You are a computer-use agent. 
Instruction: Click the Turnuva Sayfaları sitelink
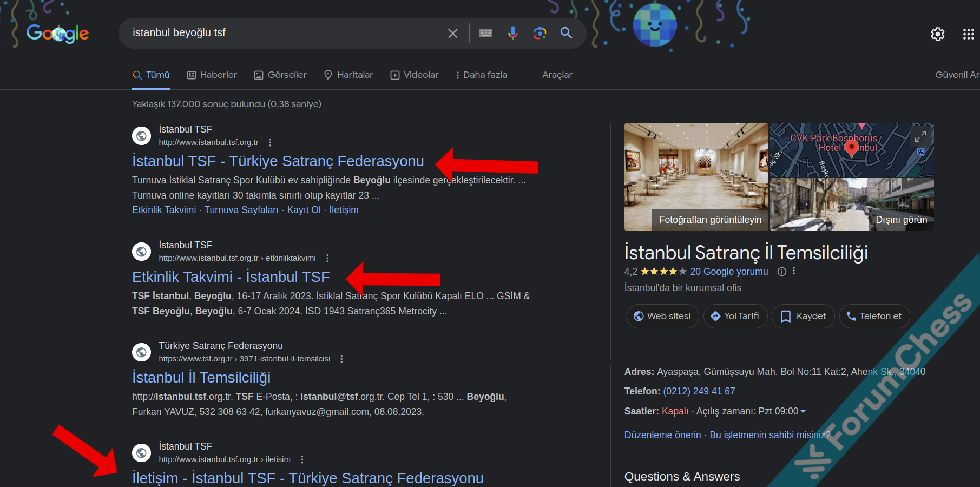tap(241, 210)
